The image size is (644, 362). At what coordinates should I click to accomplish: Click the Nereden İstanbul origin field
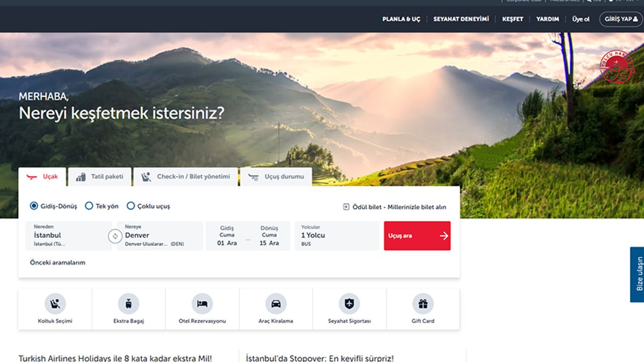[x=68, y=236]
